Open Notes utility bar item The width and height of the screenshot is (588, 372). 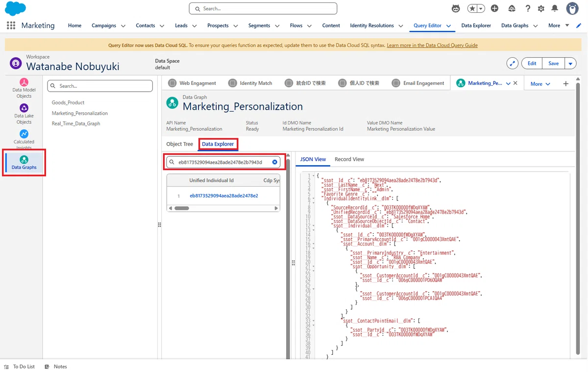point(56,367)
